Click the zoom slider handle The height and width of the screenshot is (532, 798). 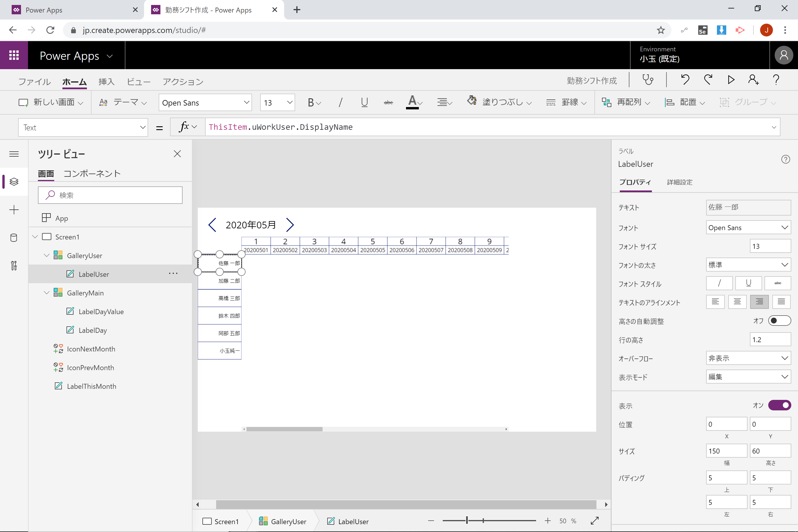[x=467, y=520]
